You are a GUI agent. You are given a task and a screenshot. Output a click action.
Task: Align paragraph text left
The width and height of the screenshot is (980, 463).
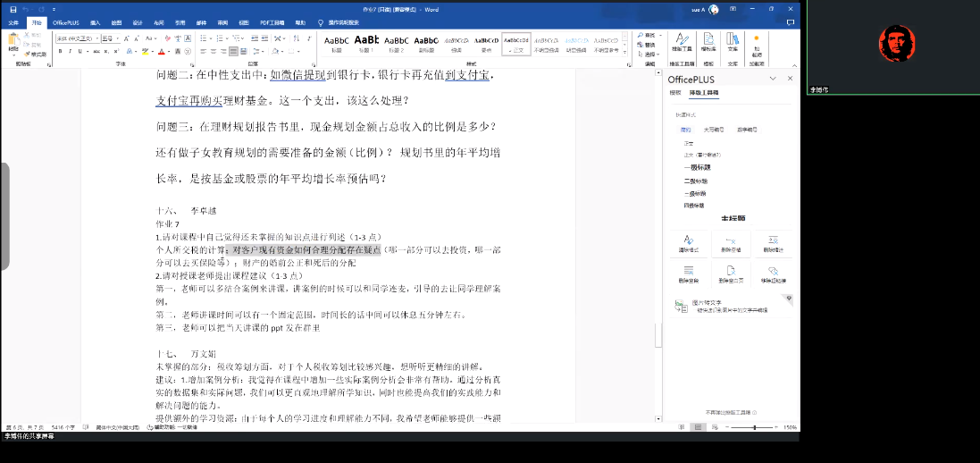204,51
